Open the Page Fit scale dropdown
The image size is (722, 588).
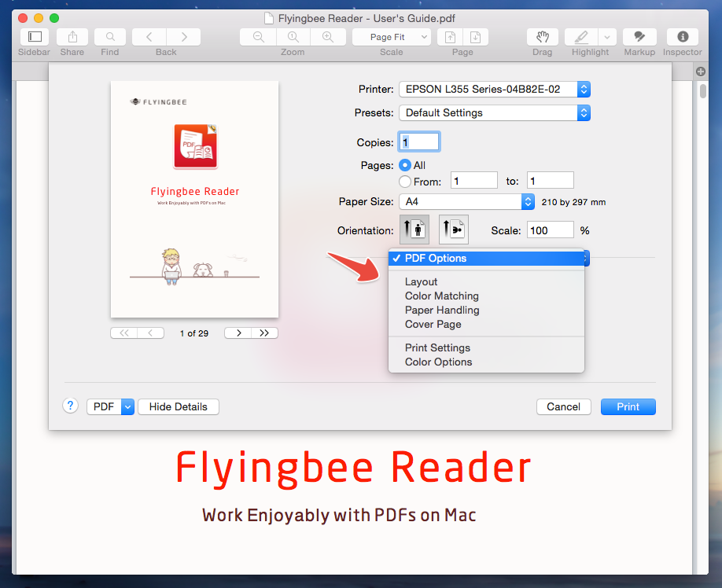(392, 37)
